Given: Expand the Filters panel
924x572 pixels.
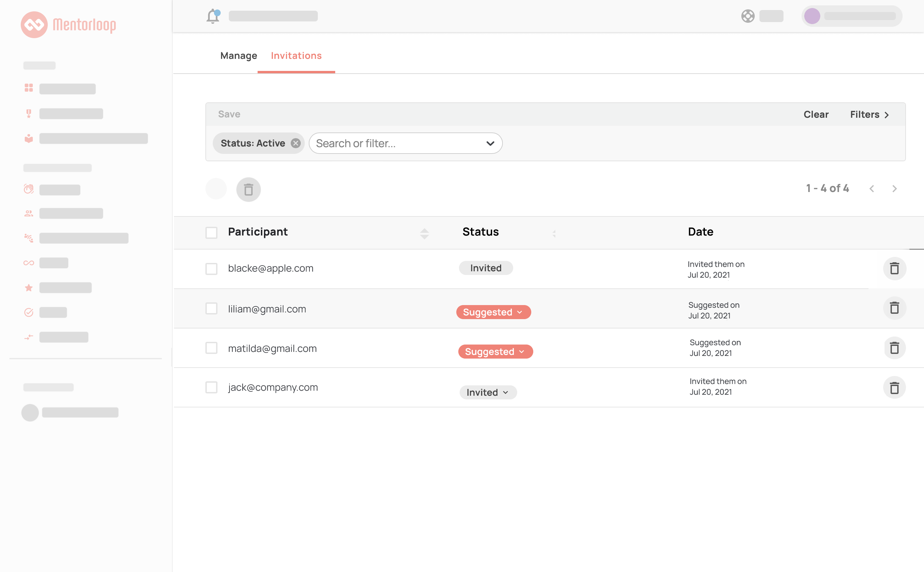Looking at the screenshot, I should (869, 114).
